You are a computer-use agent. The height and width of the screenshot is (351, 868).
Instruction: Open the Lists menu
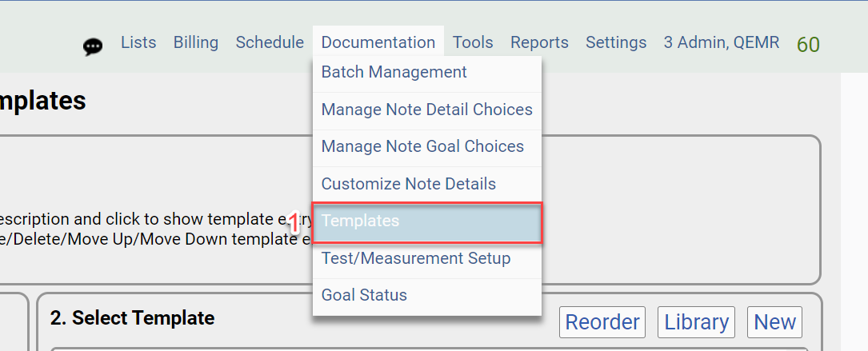(x=138, y=42)
